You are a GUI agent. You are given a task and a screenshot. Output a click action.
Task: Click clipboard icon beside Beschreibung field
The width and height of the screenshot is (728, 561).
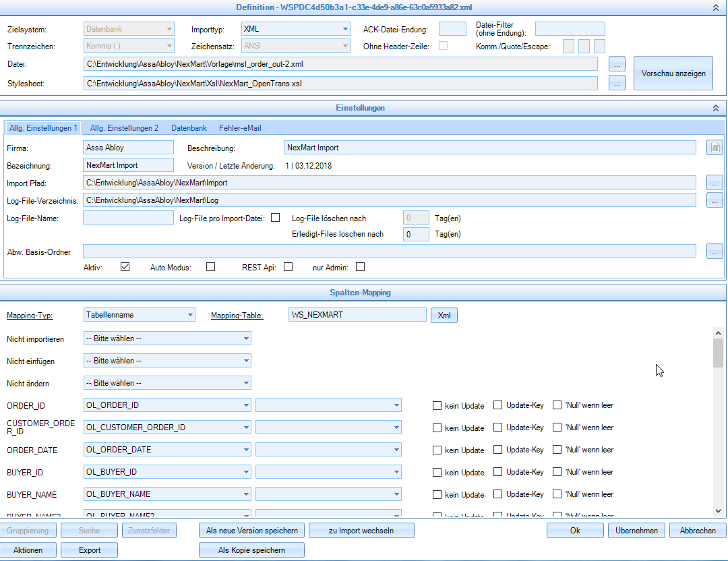(x=715, y=148)
